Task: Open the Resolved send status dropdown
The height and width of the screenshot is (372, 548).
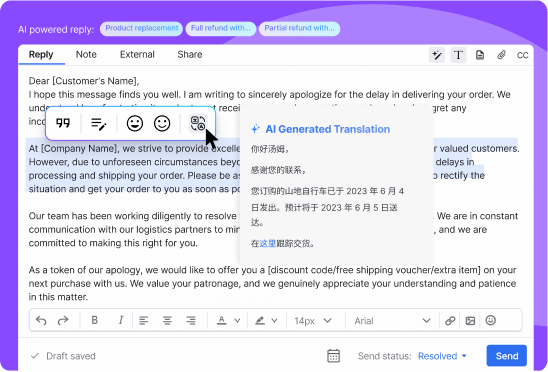Action: pos(442,356)
